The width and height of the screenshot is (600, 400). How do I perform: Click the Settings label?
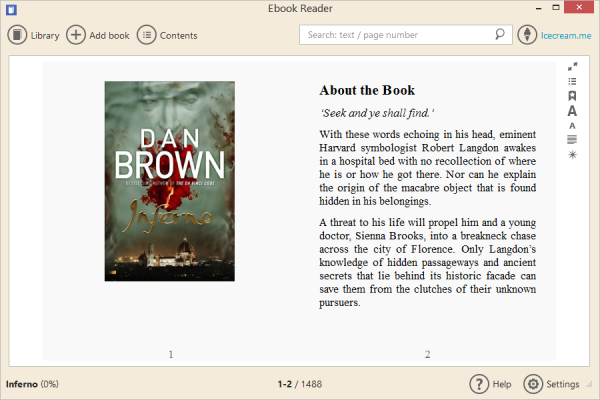click(x=562, y=384)
